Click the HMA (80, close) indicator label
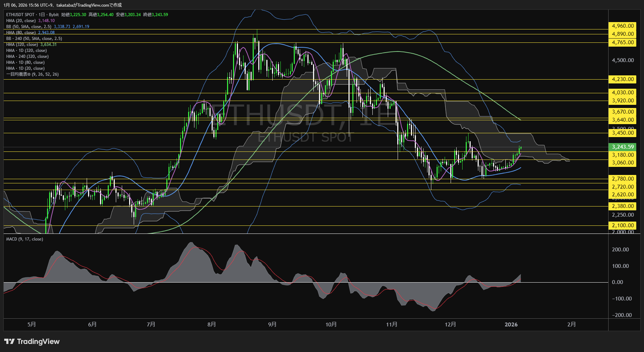The image size is (644, 352). [x=21, y=33]
